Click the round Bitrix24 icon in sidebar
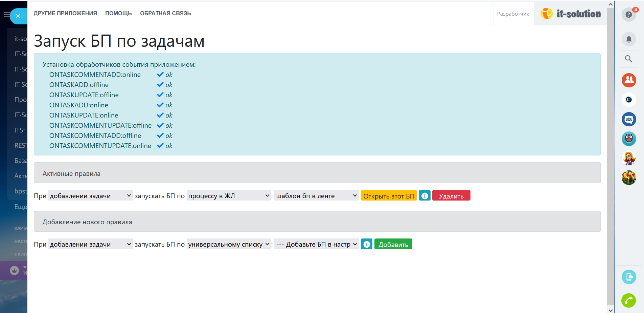Screen dimensions: 644x313 click(629, 100)
